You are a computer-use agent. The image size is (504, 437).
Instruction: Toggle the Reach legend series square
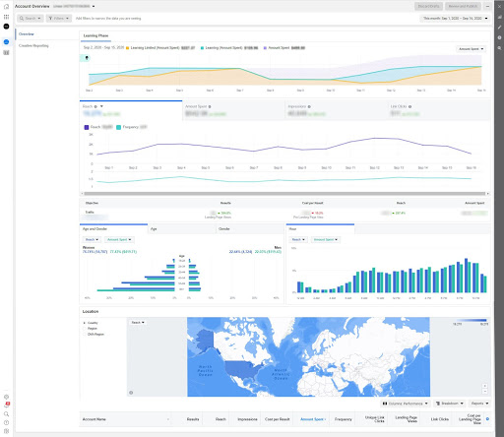(x=87, y=127)
